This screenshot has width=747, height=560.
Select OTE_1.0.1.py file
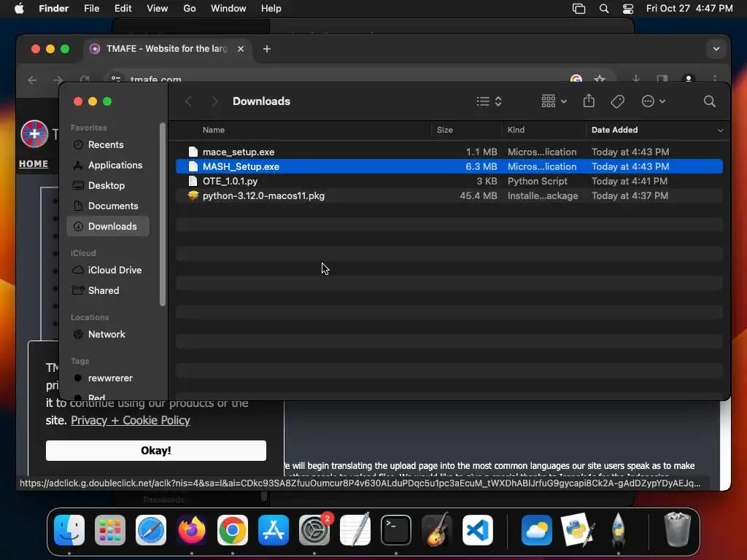[x=449, y=181]
